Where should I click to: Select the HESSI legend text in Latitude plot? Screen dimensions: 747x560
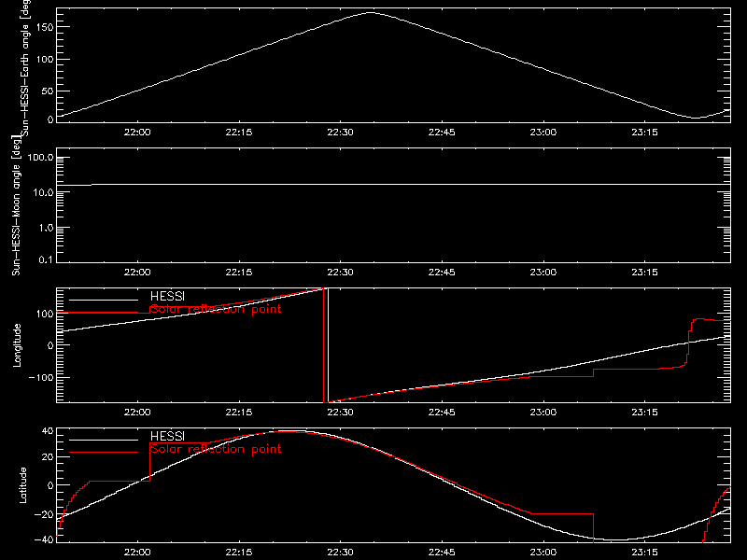(x=167, y=436)
